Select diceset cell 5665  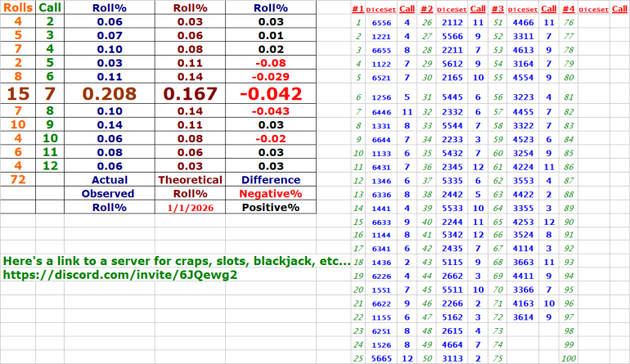point(381,358)
